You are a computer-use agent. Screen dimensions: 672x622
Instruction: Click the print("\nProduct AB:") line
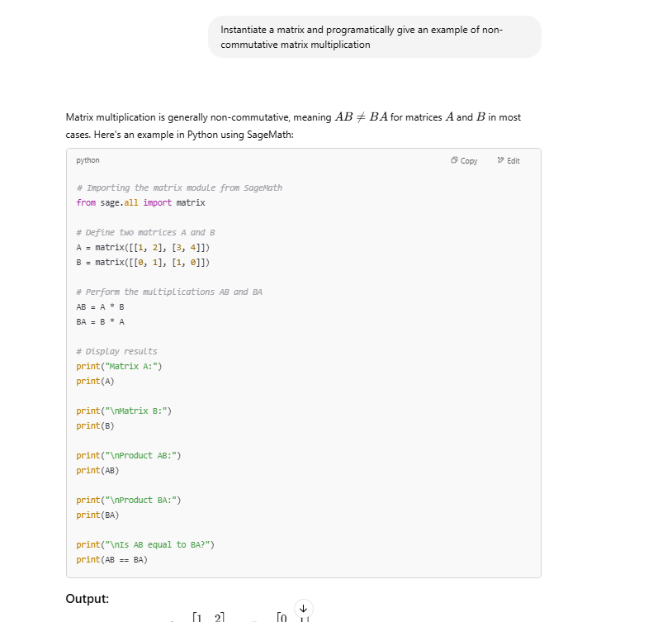coord(129,455)
